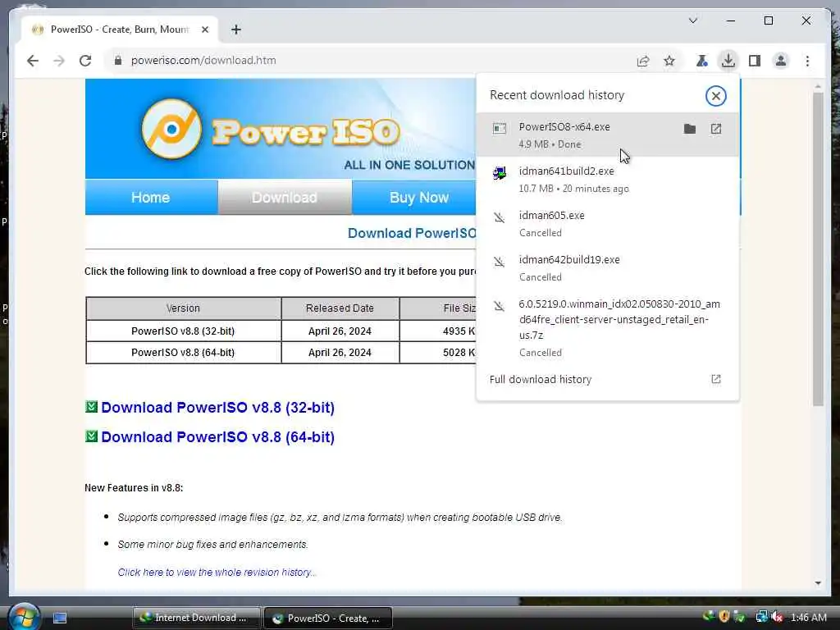Click the Version column header

(183, 308)
